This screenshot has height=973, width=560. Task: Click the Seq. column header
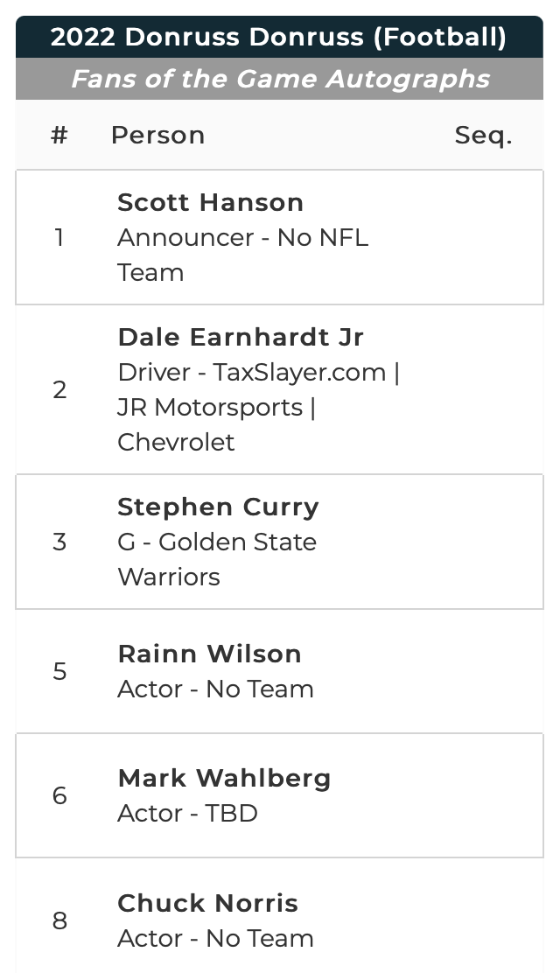click(483, 135)
